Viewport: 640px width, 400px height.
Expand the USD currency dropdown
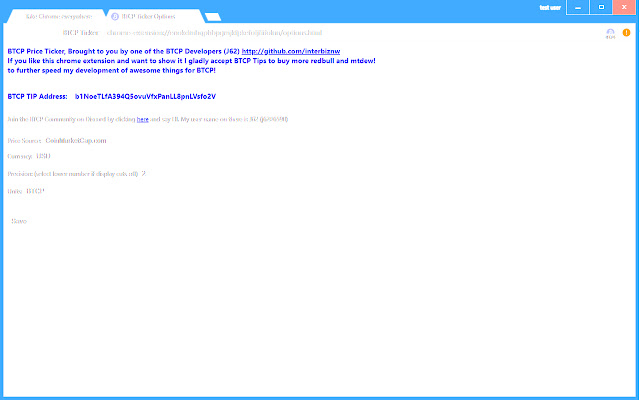point(43,157)
